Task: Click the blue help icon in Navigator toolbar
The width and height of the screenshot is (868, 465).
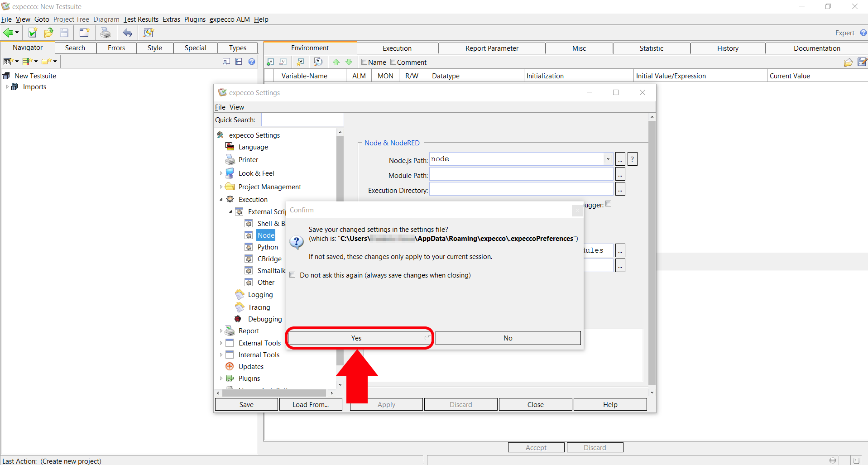Action: coord(252,62)
